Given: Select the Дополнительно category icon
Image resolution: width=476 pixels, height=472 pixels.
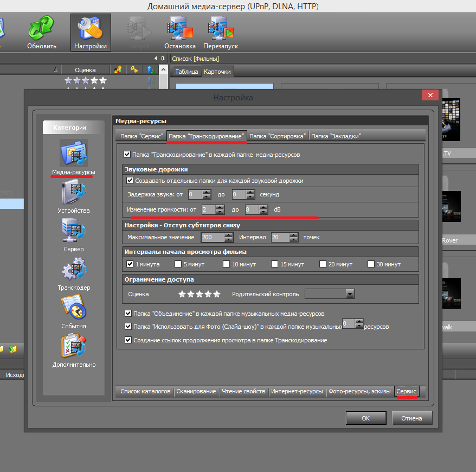Looking at the screenshot, I should 74,346.
